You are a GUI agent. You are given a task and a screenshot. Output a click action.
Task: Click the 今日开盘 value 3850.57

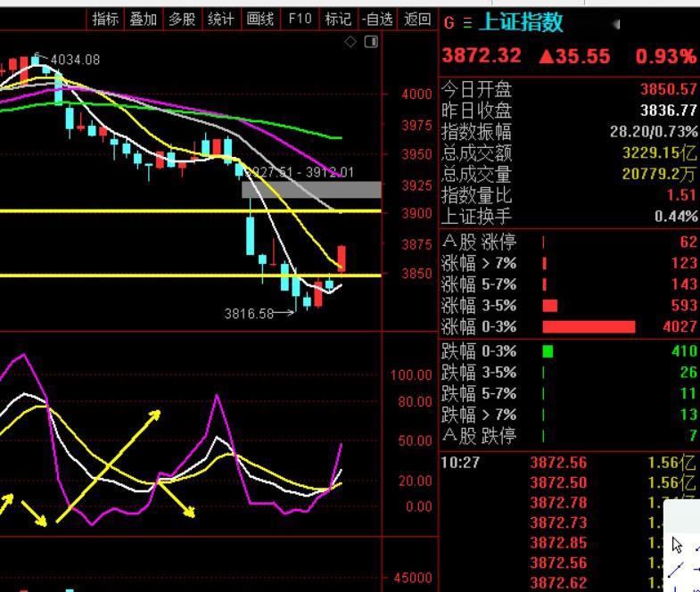(668, 89)
